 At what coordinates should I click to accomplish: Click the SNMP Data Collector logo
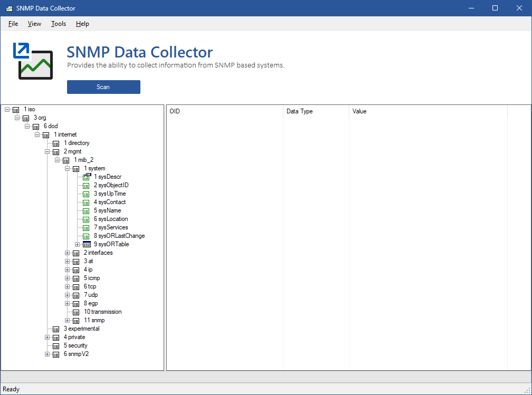point(33,61)
